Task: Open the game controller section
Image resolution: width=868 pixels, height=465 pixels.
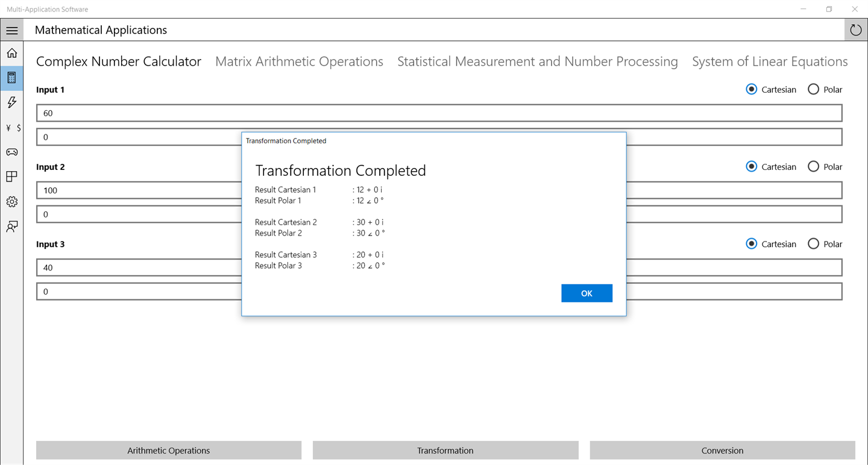Action: [x=11, y=152]
